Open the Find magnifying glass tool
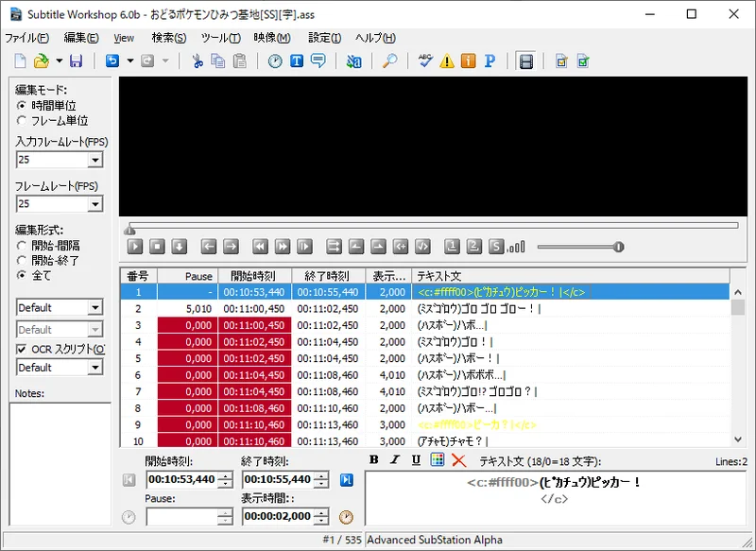This screenshot has width=756, height=551. click(x=389, y=61)
